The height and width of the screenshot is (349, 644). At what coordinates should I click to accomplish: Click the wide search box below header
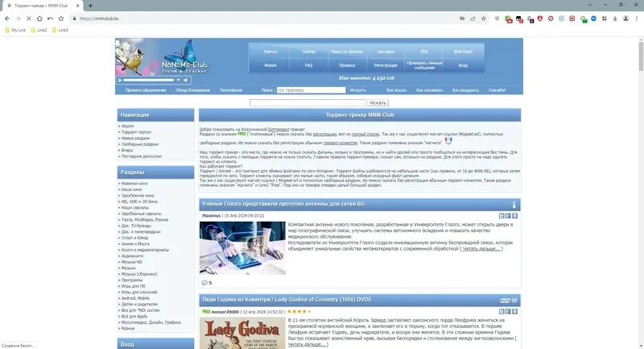308,103
